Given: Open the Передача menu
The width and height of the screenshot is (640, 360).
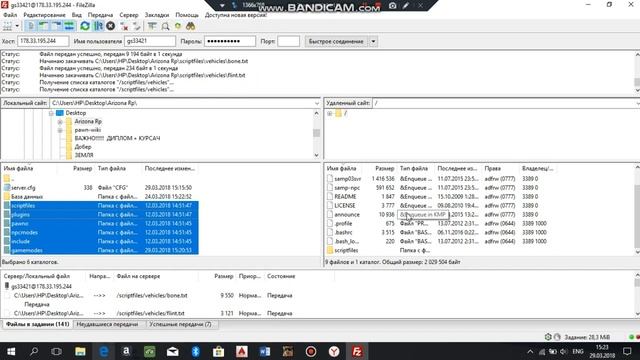Looking at the screenshot, I should (100, 15).
